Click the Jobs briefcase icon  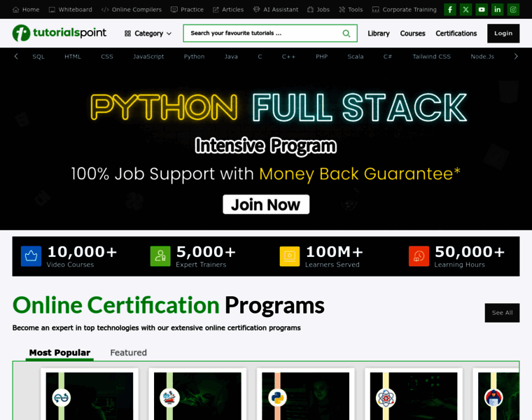coord(310,10)
